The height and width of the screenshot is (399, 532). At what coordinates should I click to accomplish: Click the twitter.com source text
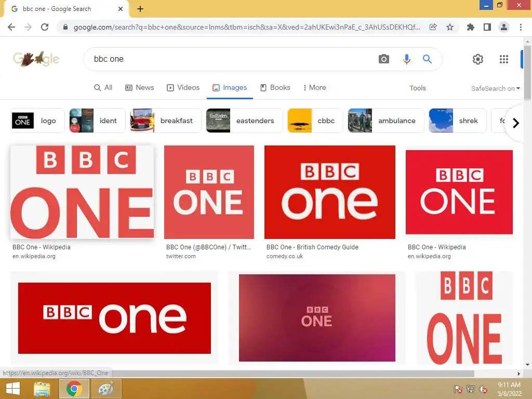[x=181, y=256]
